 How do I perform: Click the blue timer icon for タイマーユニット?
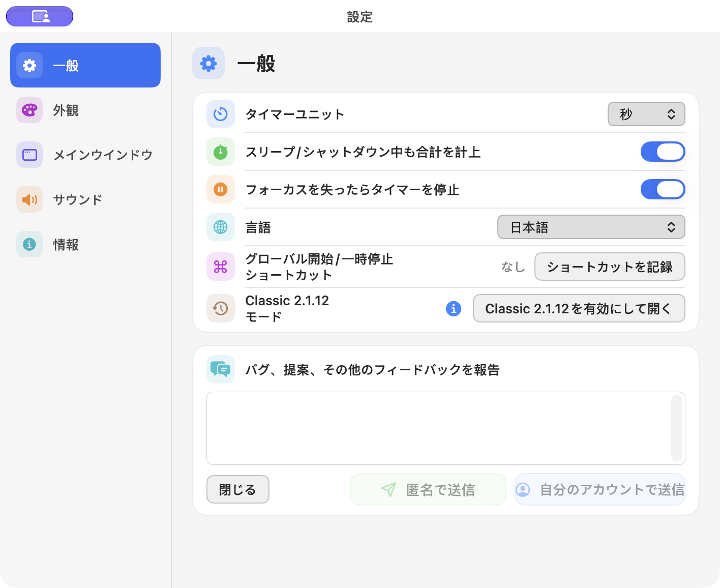pos(221,114)
